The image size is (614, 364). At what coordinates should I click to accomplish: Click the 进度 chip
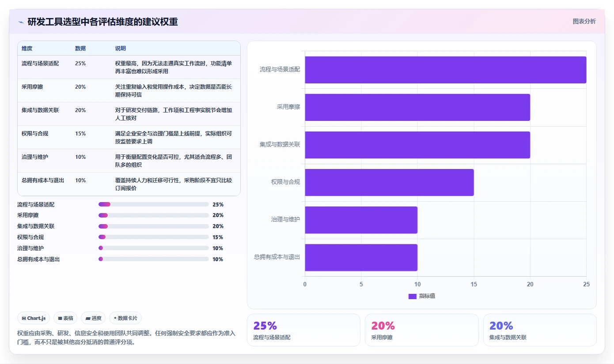[93, 318]
